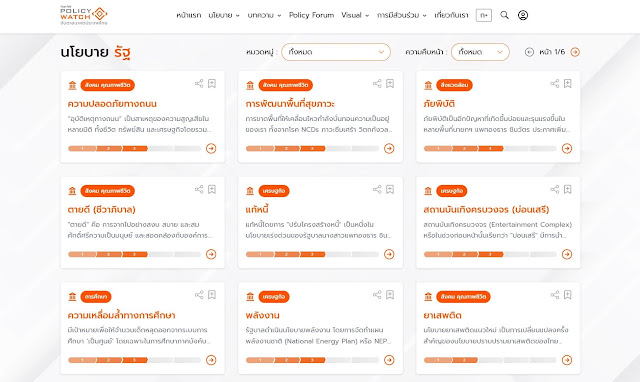
Task: Expand the นโยบาย navigation menu
Action: (x=224, y=15)
